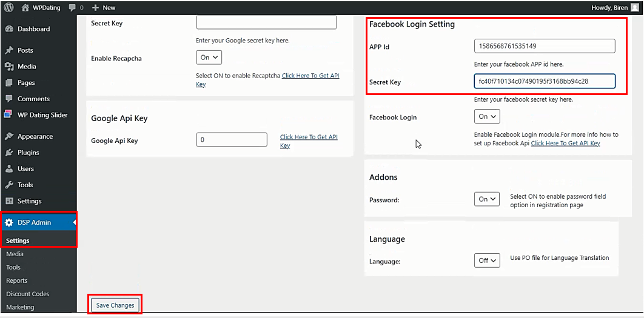Click the New plus icon in admin bar
644x318 pixels.
[x=95, y=8]
